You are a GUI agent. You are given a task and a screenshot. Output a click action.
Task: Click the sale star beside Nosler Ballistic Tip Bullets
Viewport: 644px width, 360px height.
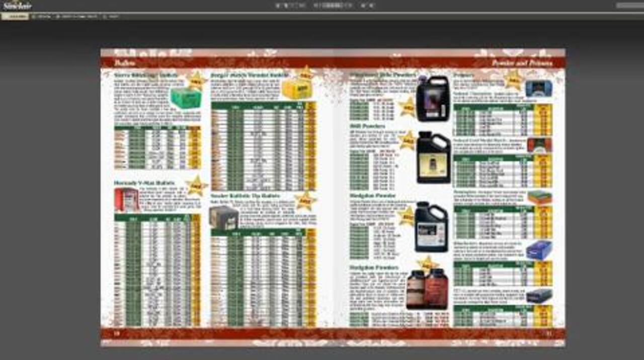pyautogui.click(x=305, y=201)
